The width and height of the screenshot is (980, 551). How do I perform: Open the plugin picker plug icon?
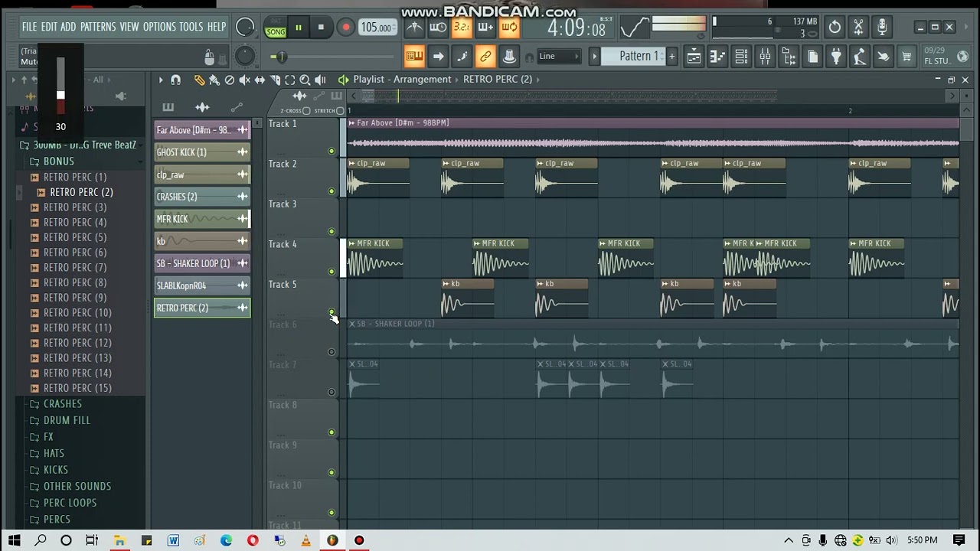click(x=836, y=57)
